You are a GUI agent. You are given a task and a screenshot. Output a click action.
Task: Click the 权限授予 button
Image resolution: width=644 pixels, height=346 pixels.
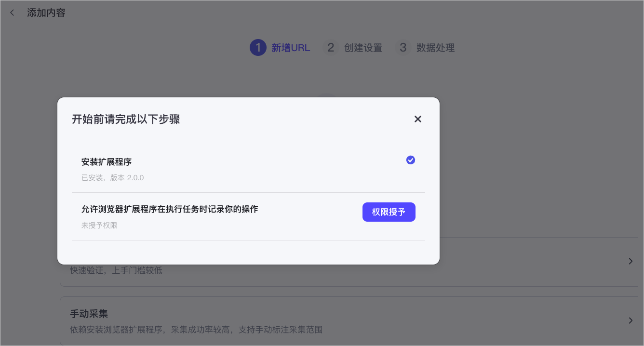(x=389, y=212)
